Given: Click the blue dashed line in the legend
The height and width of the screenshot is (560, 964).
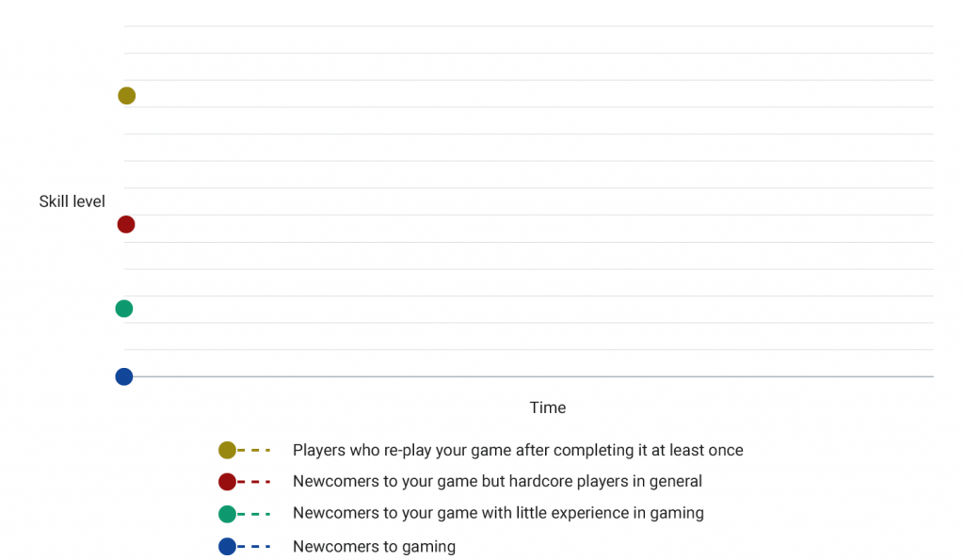Looking at the screenshot, I should click(x=254, y=547).
